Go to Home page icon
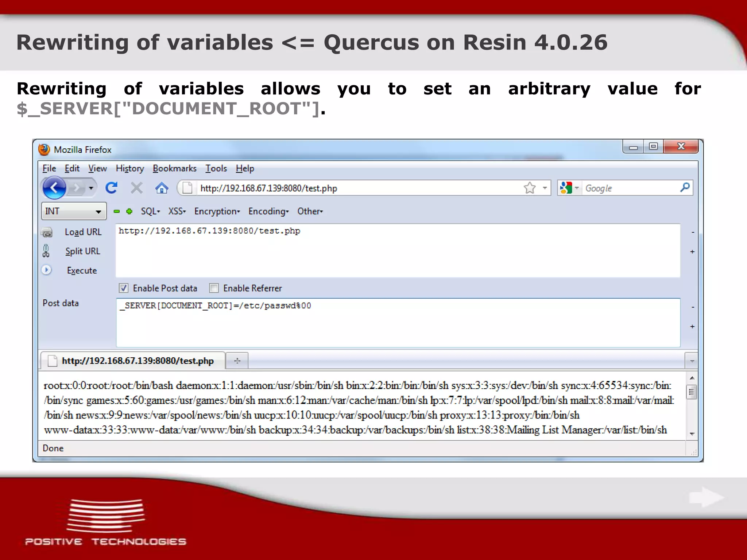This screenshot has width=747, height=560. [x=162, y=188]
